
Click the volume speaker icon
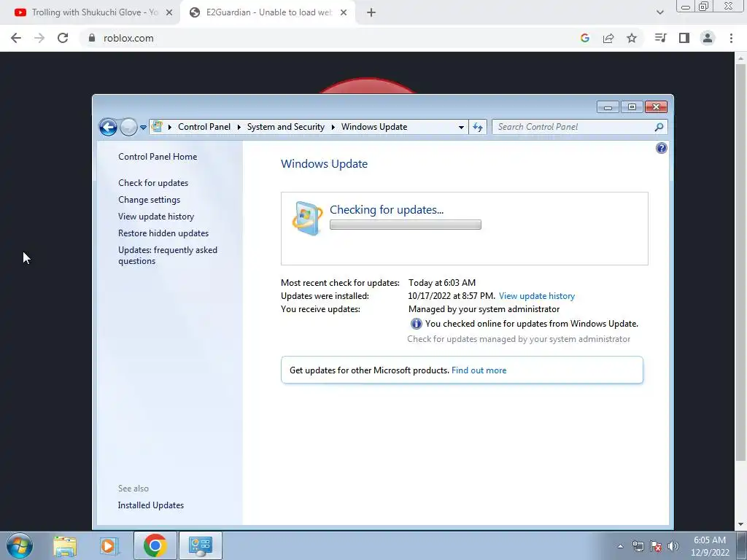coord(673,546)
